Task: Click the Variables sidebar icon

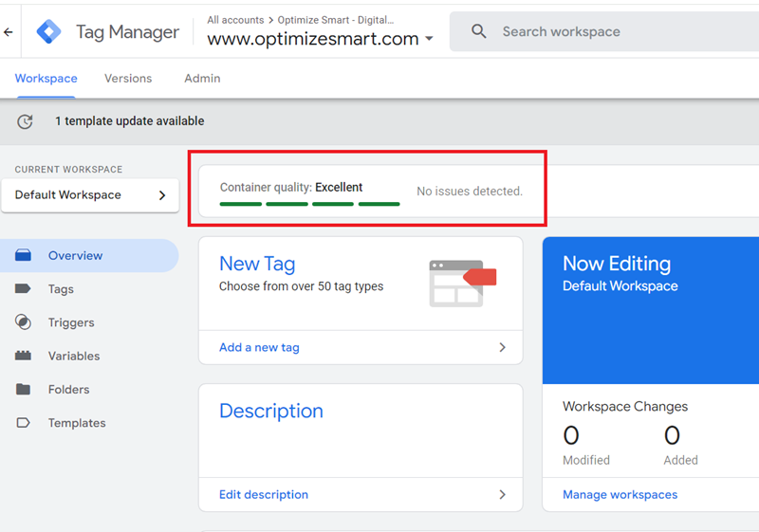Action: 23,356
